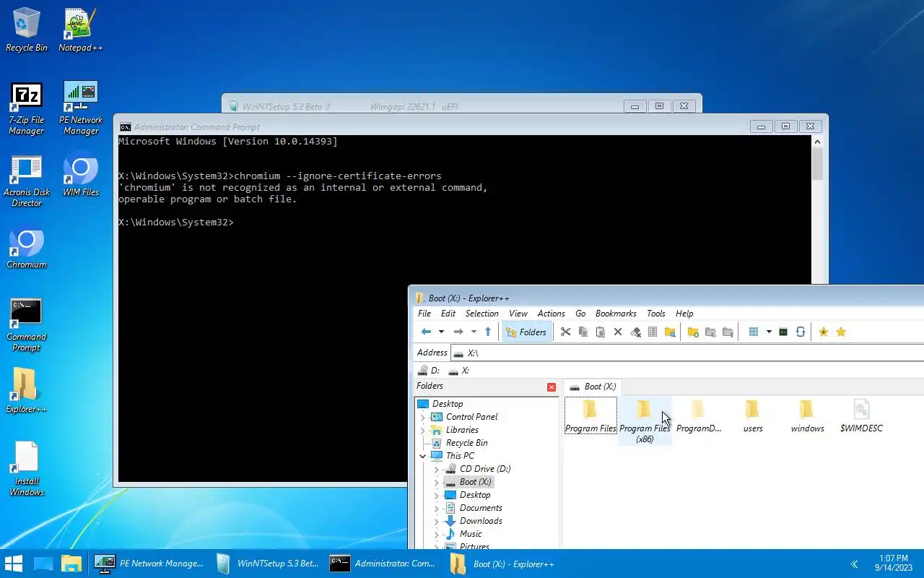Click the Add Bookmark star icon
The image size is (924, 578).
(x=823, y=332)
